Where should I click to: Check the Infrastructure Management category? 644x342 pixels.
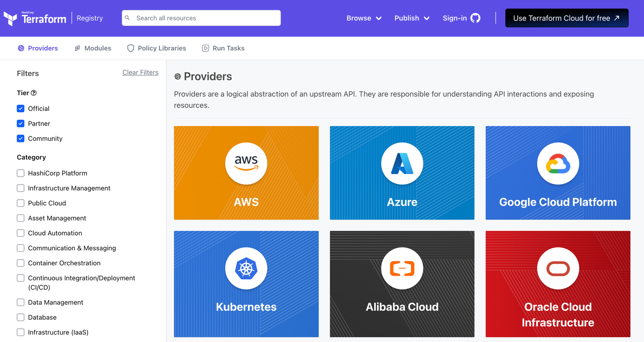[x=21, y=188]
